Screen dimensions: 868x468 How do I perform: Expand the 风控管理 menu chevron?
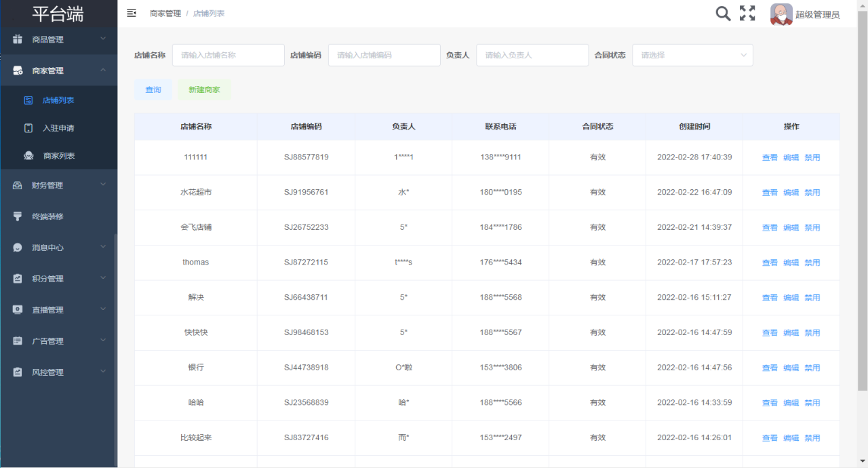103,372
